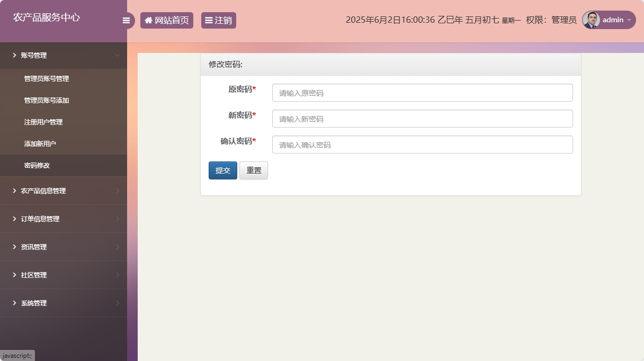The width and height of the screenshot is (644, 361).
Task: Open 管理员账号管理 from the sidebar
Action: [47, 78]
